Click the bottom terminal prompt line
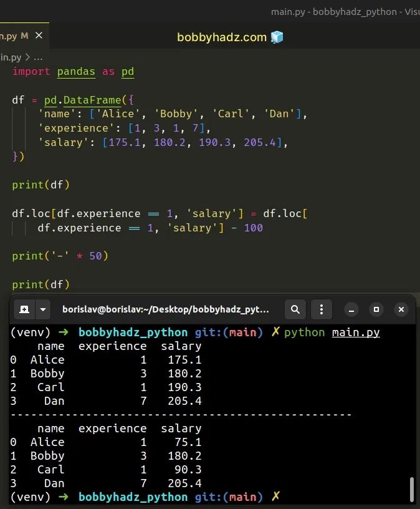This screenshot has width=420, height=509. [x=145, y=497]
